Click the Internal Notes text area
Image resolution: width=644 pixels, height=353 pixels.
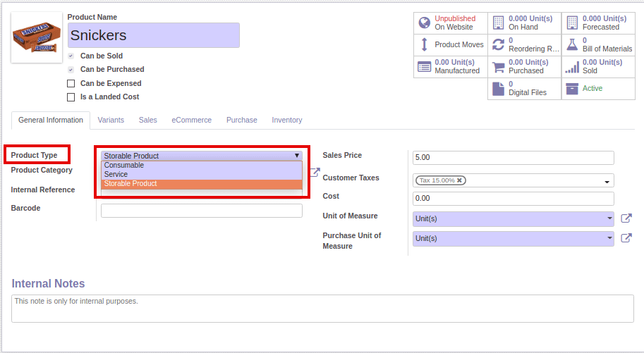click(322, 309)
